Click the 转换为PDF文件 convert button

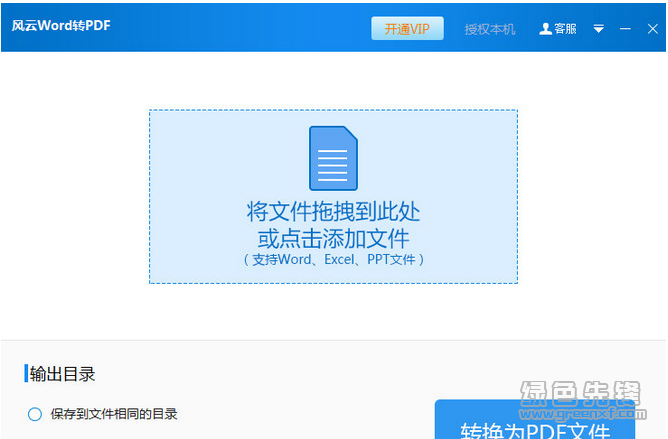[x=535, y=420]
